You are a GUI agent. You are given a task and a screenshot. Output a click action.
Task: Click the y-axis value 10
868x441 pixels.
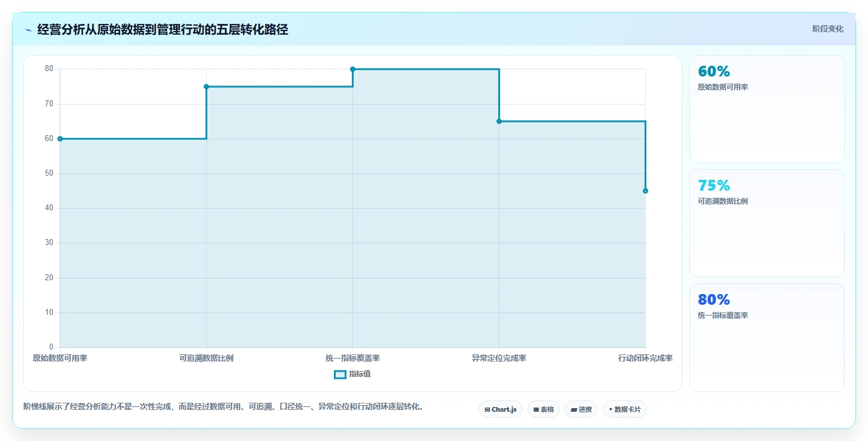click(49, 313)
